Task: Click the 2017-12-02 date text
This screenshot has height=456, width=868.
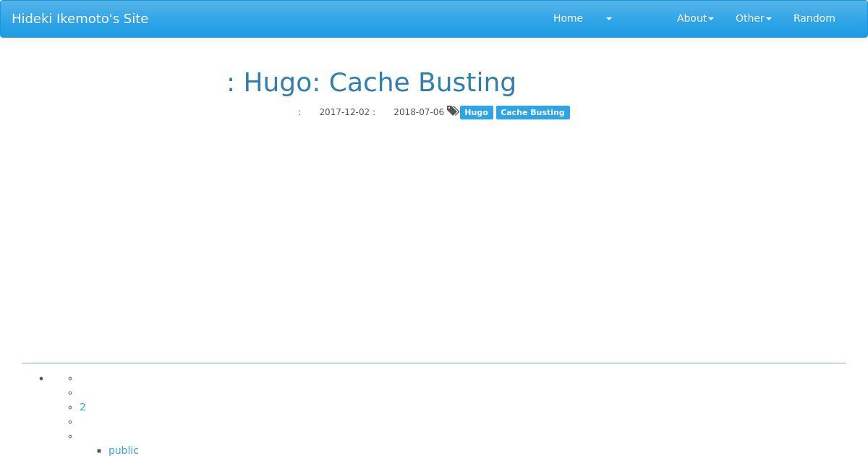Action: [344, 112]
